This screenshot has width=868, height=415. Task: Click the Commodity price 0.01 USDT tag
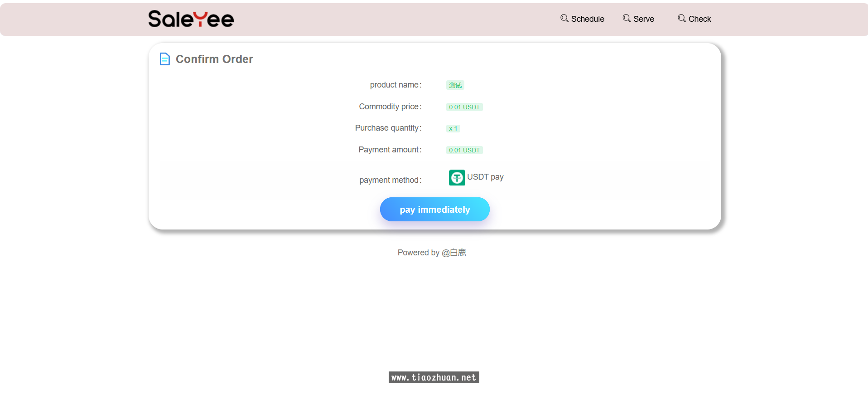coord(464,107)
